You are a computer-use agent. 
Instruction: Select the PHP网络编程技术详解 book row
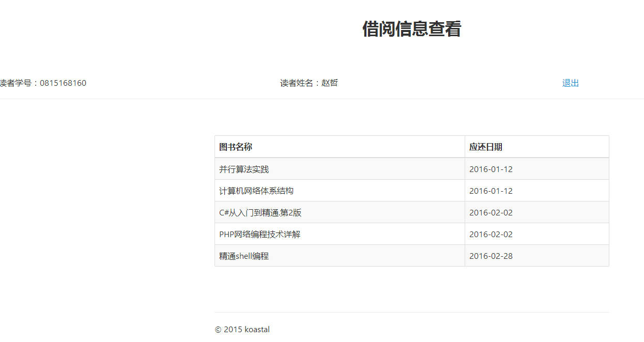(259, 235)
